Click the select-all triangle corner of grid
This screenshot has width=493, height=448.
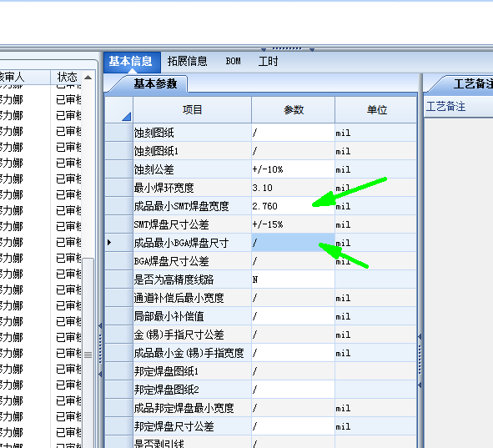coord(127,117)
